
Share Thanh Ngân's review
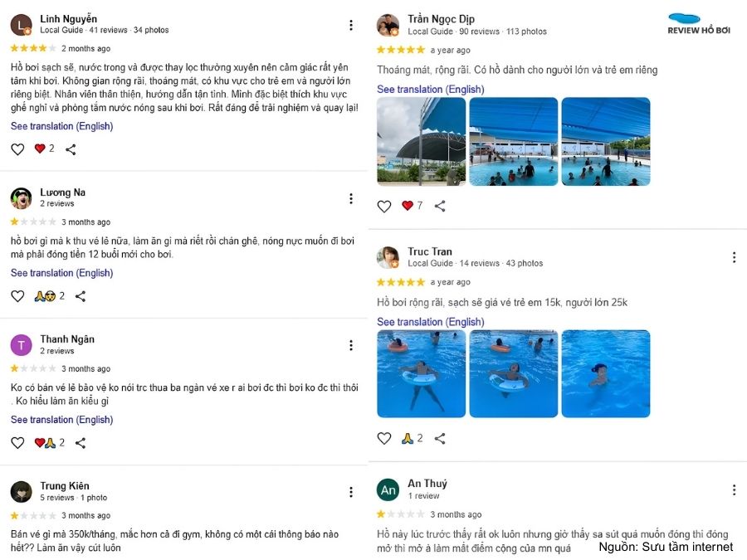click(81, 443)
